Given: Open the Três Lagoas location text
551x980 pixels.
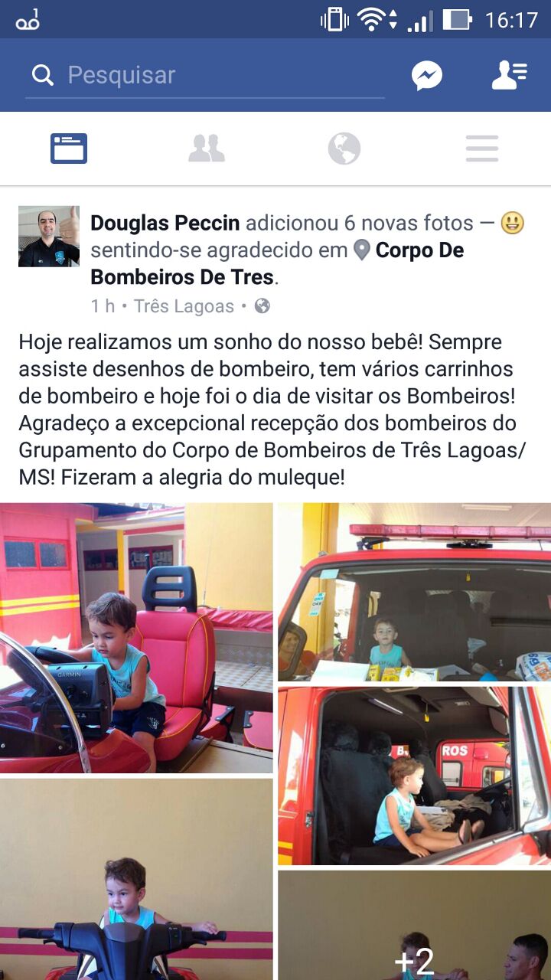Looking at the screenshot, I should [184, 306].
